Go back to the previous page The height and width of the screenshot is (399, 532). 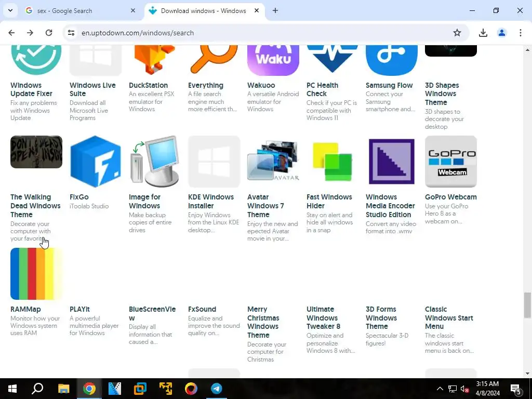tap(11, 33)
